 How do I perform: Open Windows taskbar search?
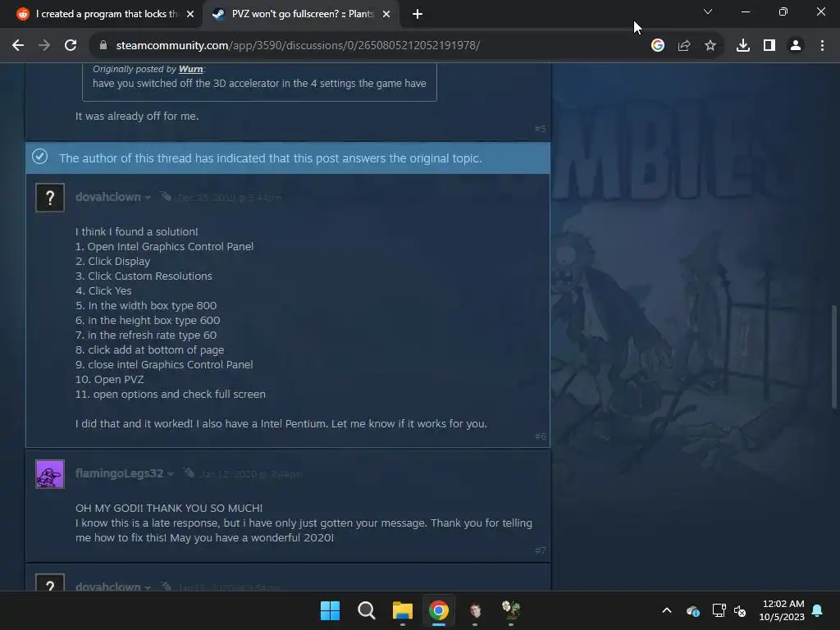367,610
